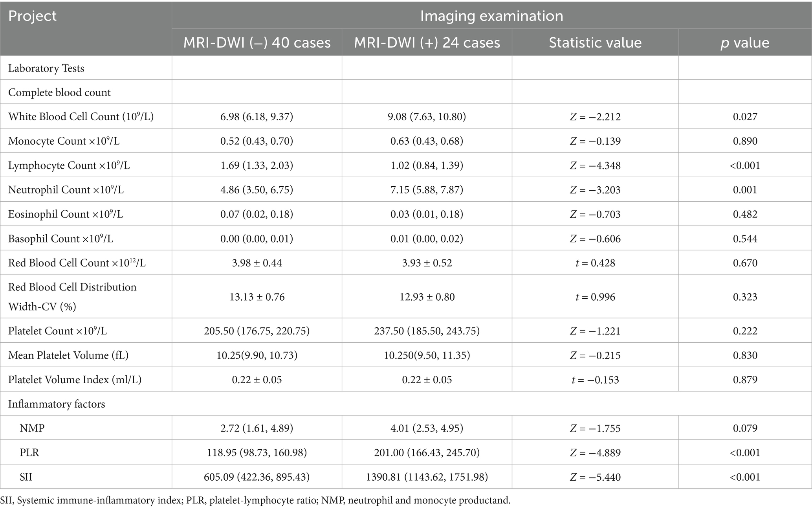Click the p value column header
The width and height of the screenshot is (812, 509).
[745, 42]
